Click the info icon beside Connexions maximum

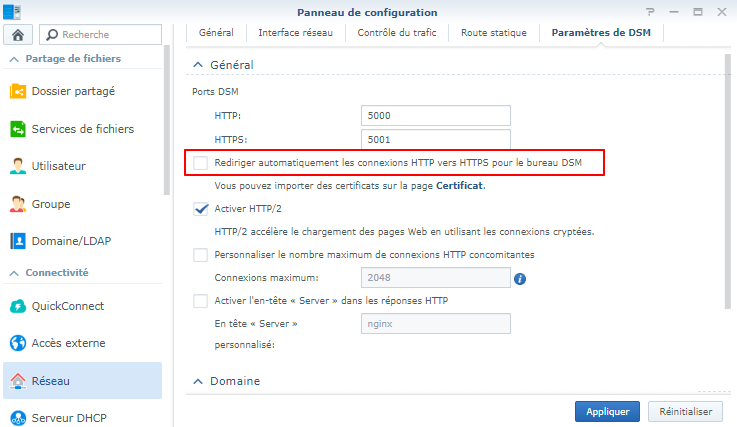[520, 279]
